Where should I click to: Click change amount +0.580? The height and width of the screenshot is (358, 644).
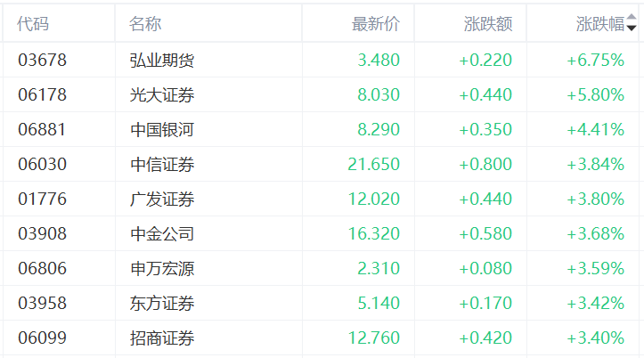point(485,233)
